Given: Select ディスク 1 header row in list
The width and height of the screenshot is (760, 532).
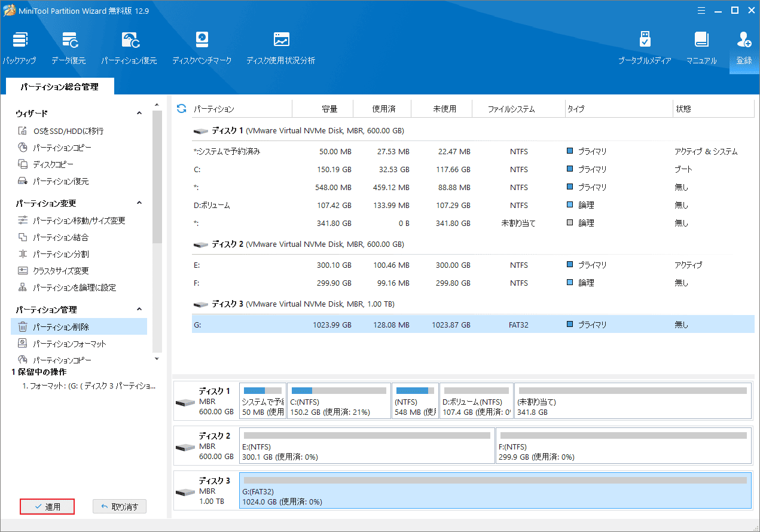Looking at the screenshot, I should point(473,130).
